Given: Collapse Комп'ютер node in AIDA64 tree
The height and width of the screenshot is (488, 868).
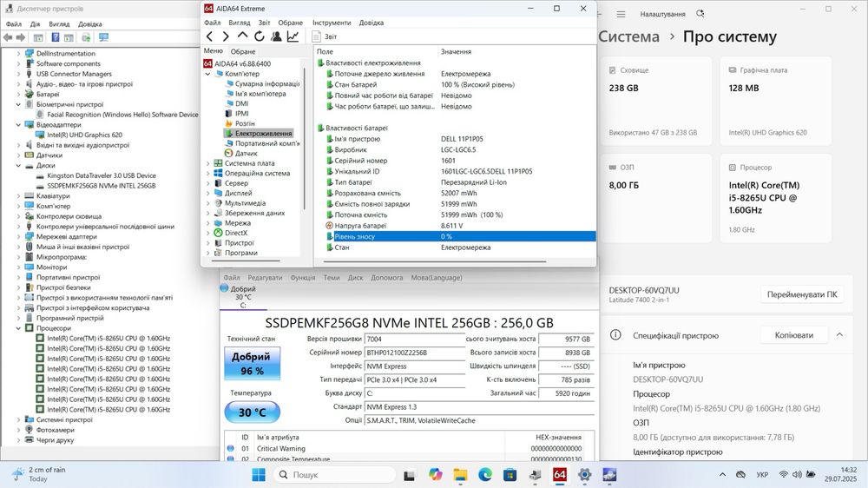Looking at the screenshot, I should (208, 74).
